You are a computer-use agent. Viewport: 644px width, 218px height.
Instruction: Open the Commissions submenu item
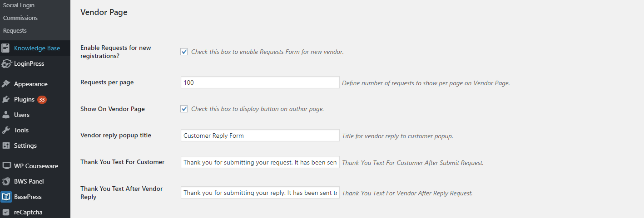[x=20, y=18]
